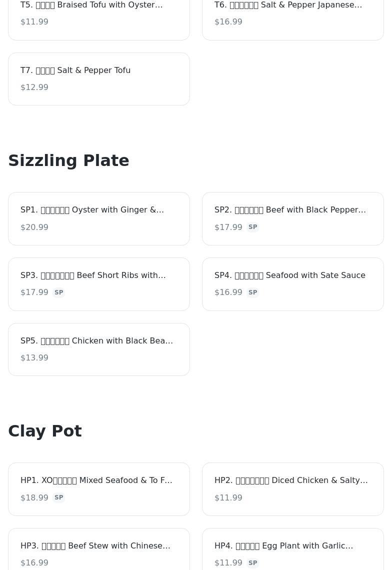The width and height of the screenshot is (392, 570).
Task: Open SP5 Chicken with Black Bean card
Action: coord(98,349)
